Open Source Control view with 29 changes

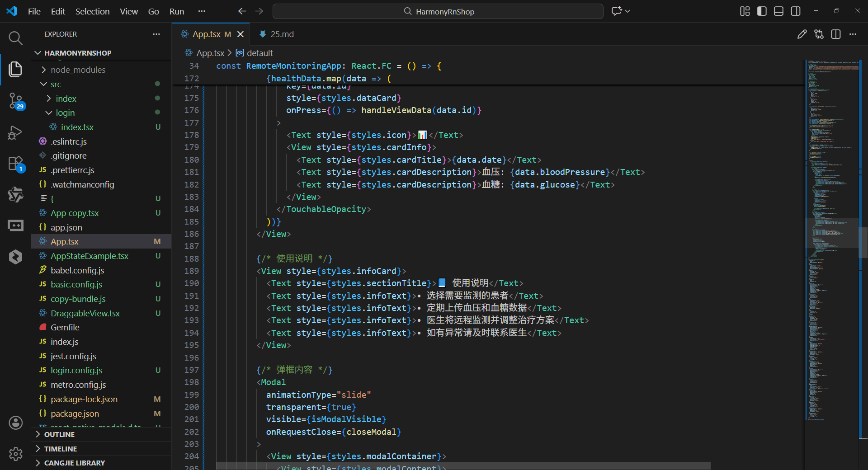(x=15, y=101)
